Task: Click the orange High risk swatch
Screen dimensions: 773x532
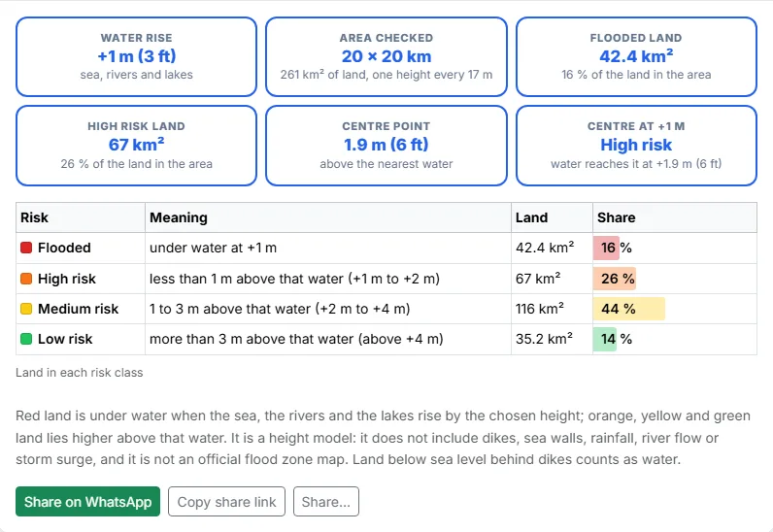Action: [x=26, y=279]
